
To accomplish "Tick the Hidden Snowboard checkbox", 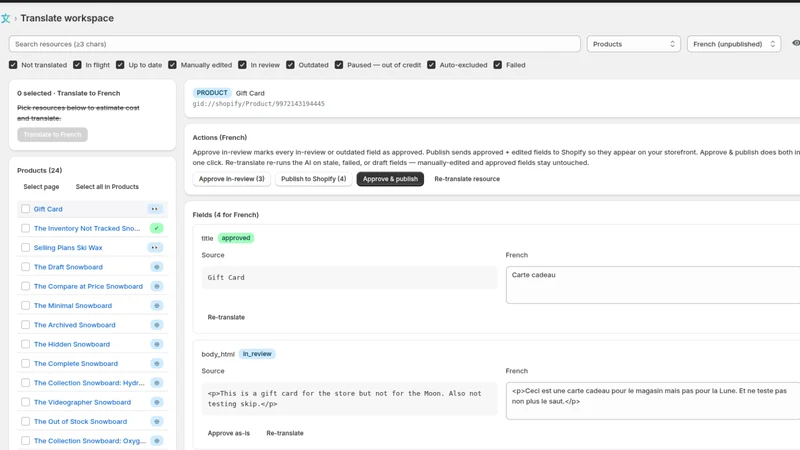I will click(26, 344).
